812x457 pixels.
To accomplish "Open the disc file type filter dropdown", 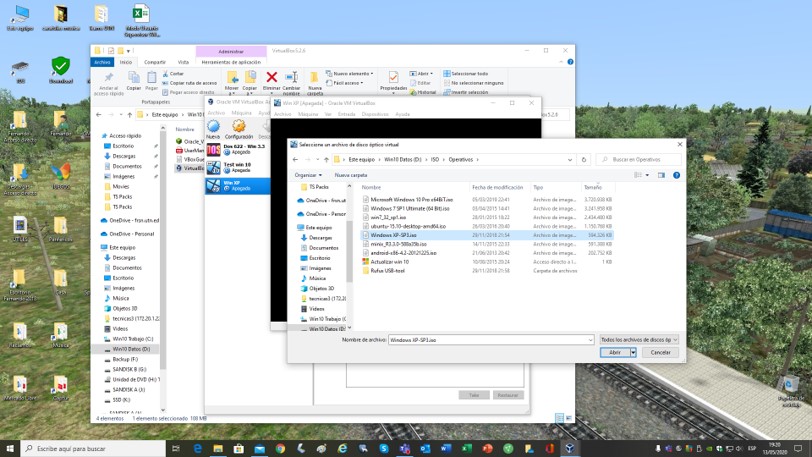I will 639,340.
